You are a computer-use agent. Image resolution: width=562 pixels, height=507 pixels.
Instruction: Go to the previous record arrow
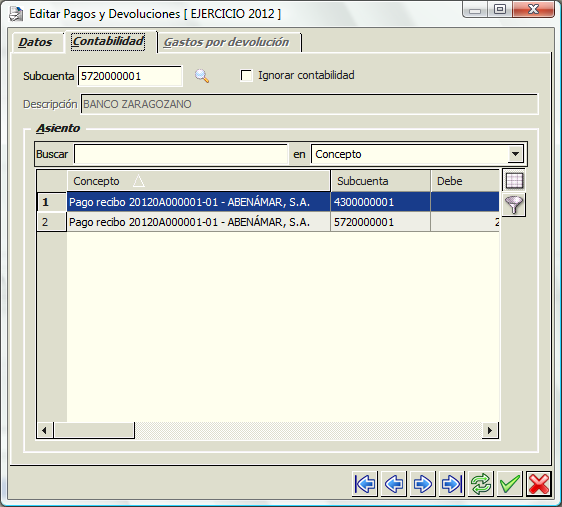coord(394,484)
